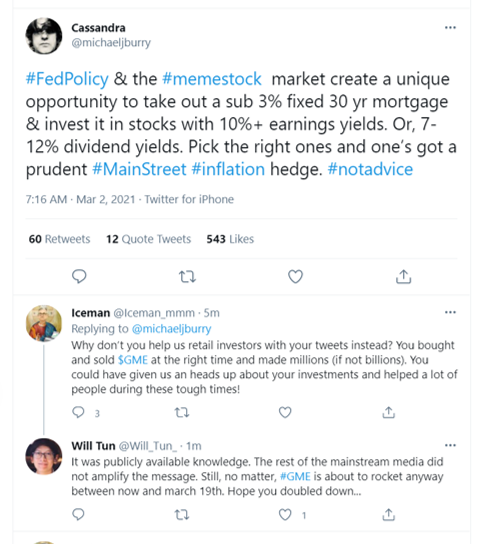481x544 pixels.
Task: Open the $GME cashtag link
Action: coord(133,360)
